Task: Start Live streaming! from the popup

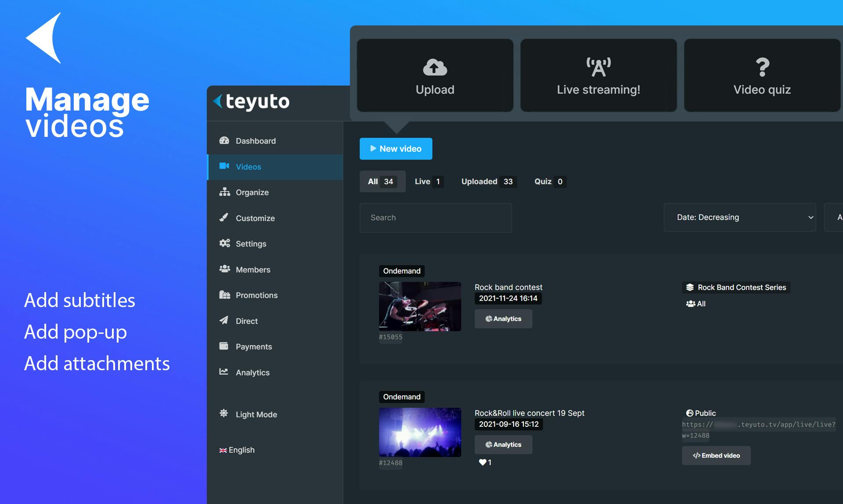Action: pyautogui.click(x=598, y=75)
